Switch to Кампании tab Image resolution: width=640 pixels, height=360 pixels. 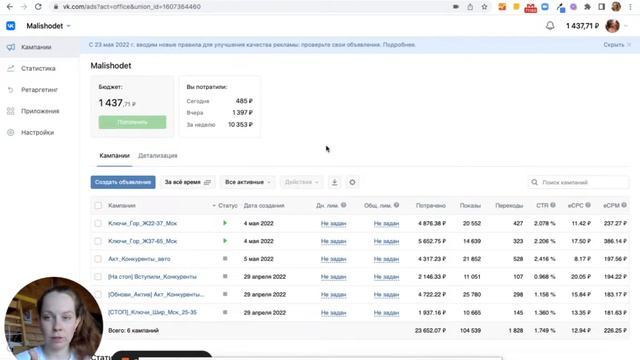point(114,156)
